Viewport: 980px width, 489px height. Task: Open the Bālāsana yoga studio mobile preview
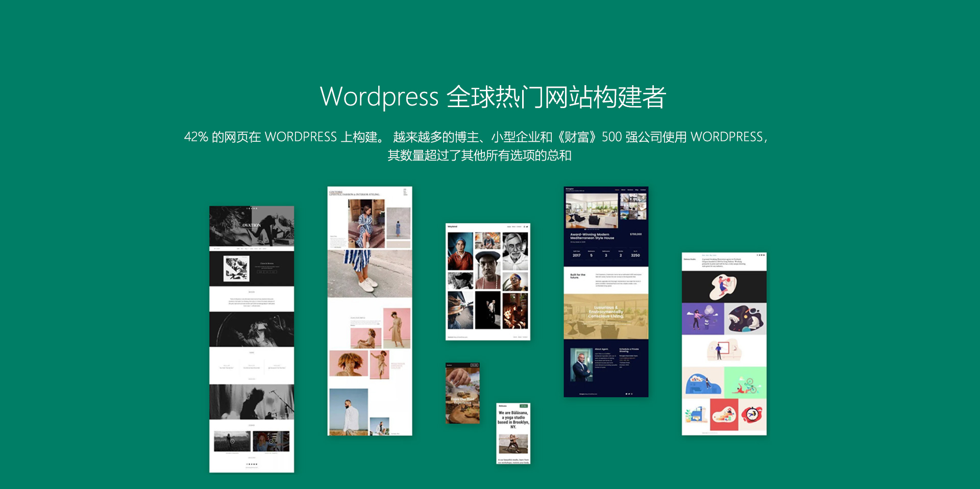[x=513, y=433]
